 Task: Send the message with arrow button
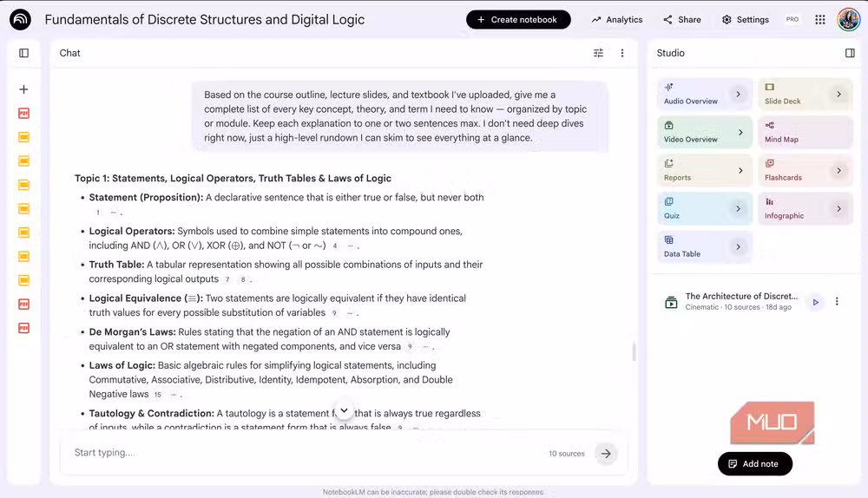tap(606, 454)
